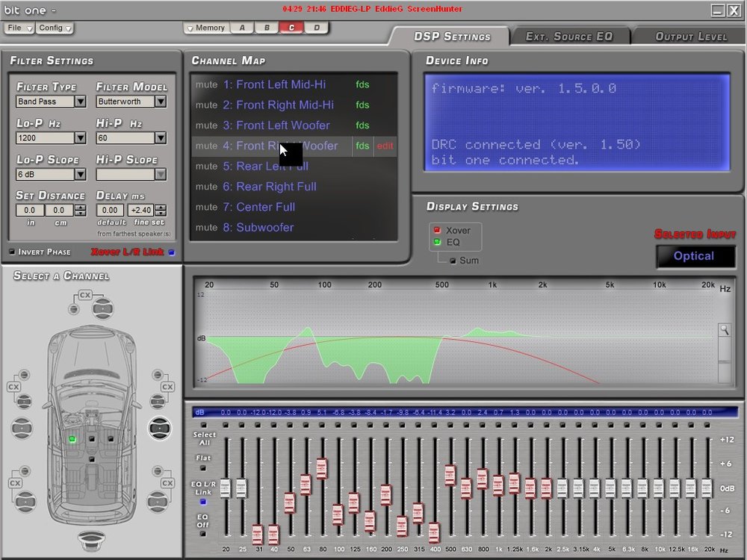Click the Delay fine set value field

coord(141,210)
